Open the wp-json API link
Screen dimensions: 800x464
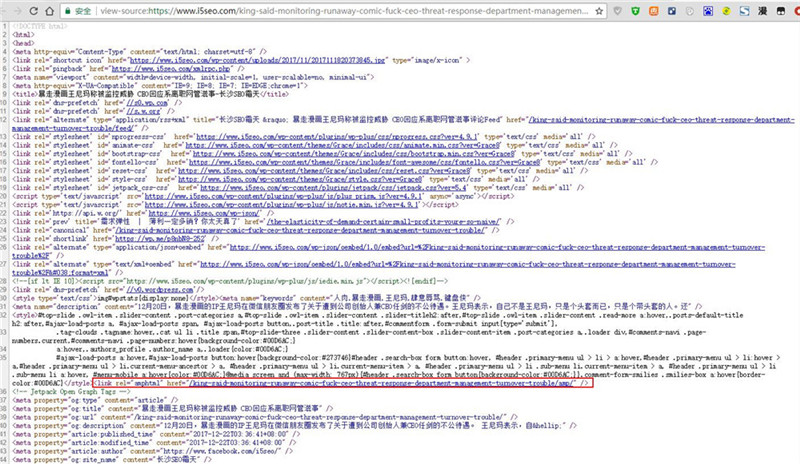tap(205, 213)
